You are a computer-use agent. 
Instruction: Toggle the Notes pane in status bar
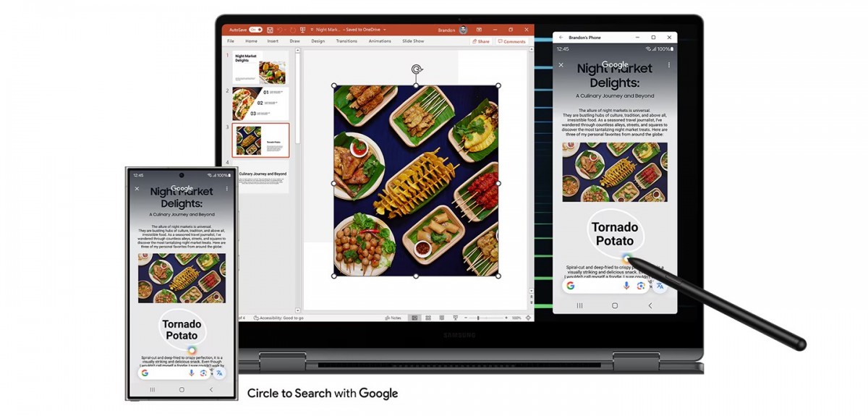(393, 318)
